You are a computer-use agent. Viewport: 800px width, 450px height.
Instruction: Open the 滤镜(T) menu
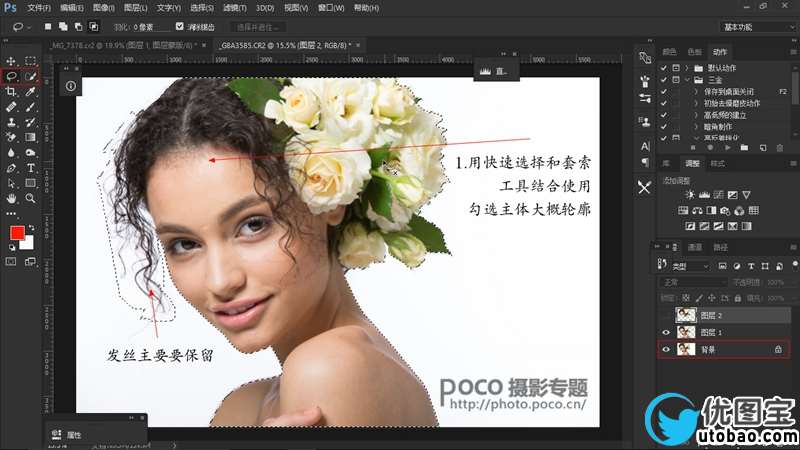click(x=234, y=8)
